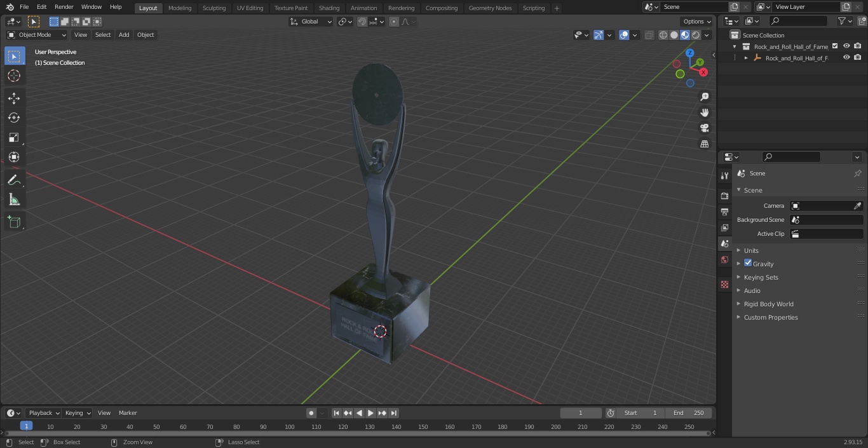Pin the Scene properties panel

click(x=857, y=173)
